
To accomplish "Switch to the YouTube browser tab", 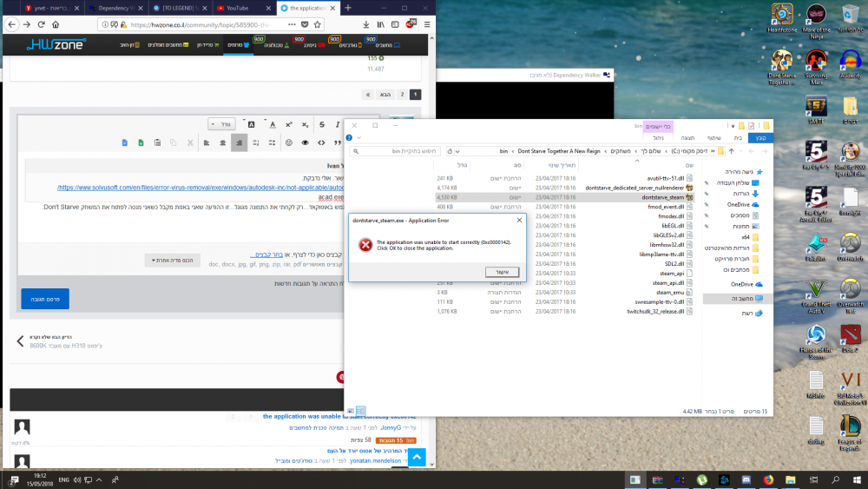I will [244, 8].
